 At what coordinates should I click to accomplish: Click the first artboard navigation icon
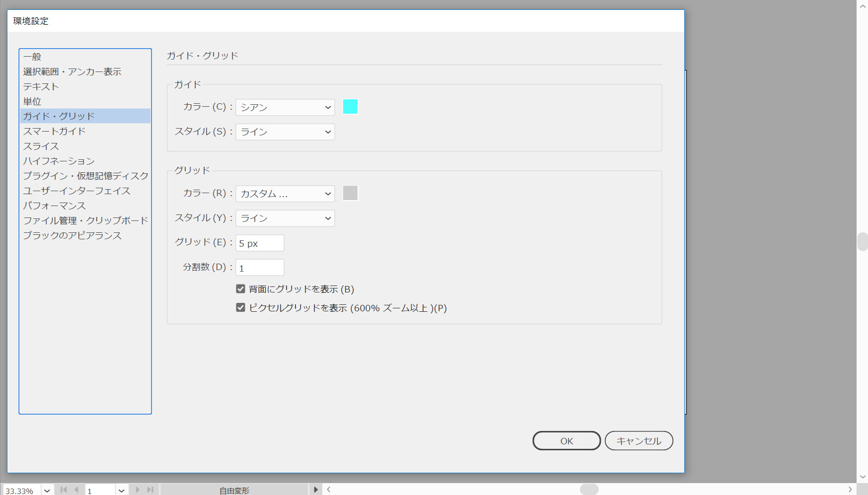coord(64,490)
